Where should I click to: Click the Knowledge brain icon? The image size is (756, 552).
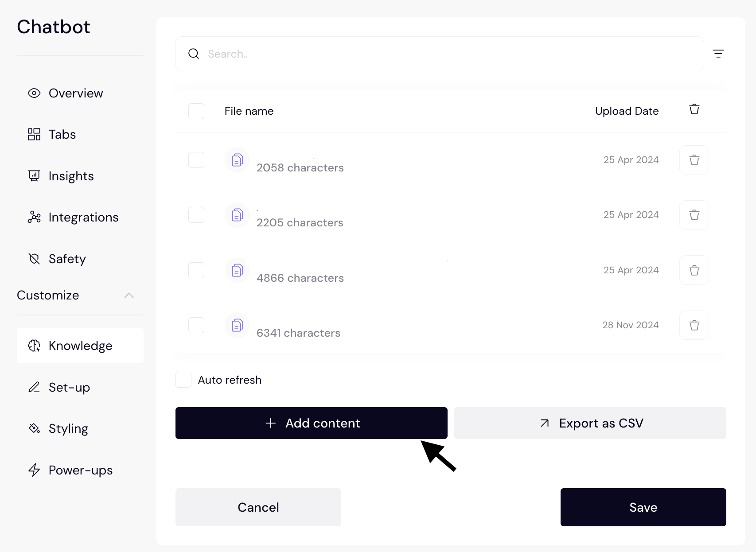pos(34,346)
